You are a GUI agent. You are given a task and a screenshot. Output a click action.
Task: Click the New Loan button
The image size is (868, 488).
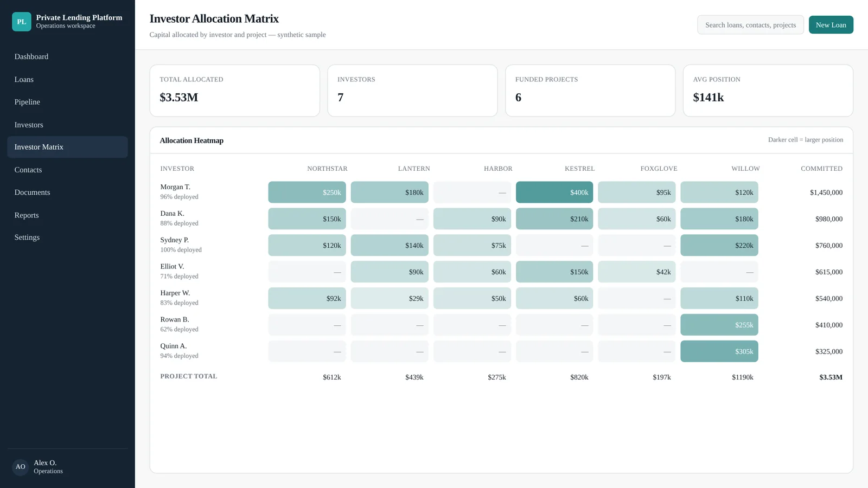(831, 25)
